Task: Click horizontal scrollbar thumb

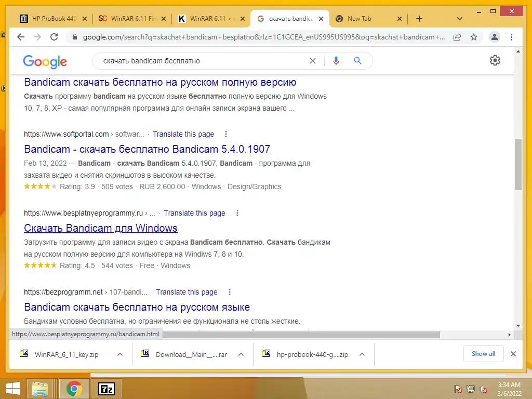Action: [301, 335]
